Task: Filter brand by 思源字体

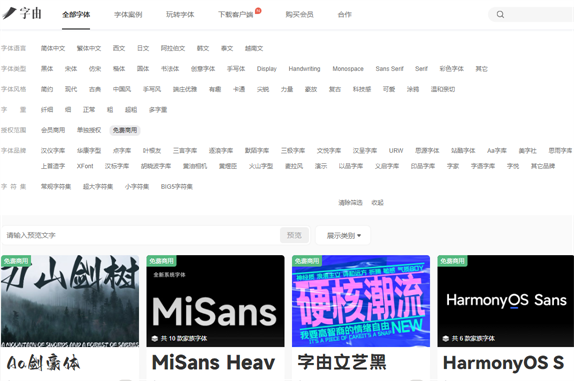Action: 427,151
